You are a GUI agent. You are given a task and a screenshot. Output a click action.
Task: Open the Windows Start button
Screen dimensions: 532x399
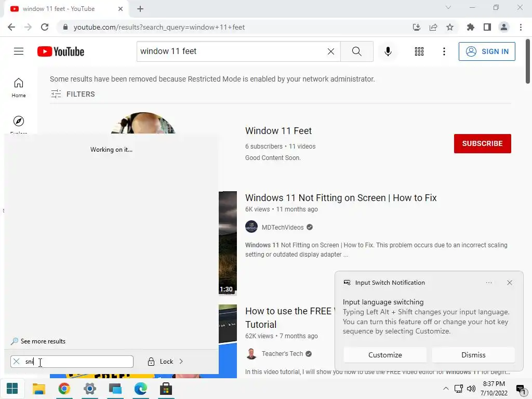point(12,389)
